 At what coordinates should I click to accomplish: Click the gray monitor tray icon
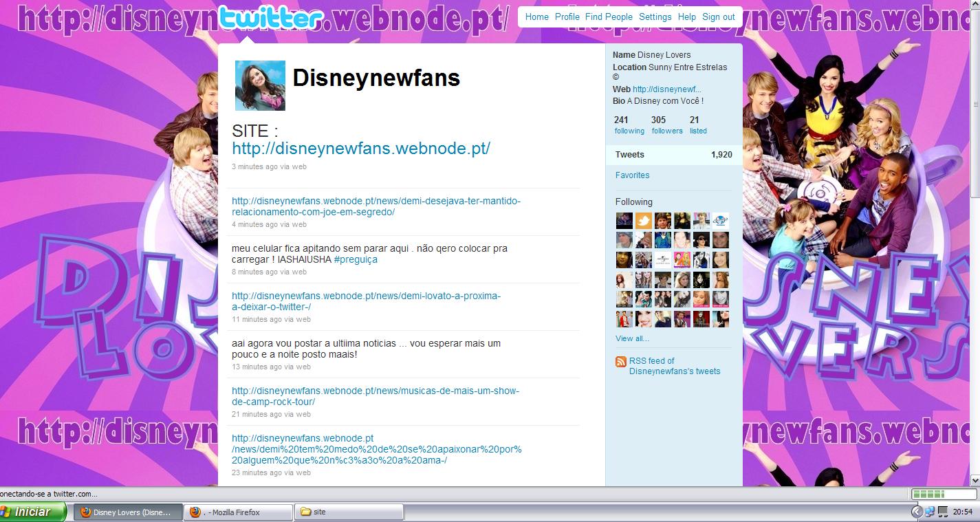click(x=941, y=512)
